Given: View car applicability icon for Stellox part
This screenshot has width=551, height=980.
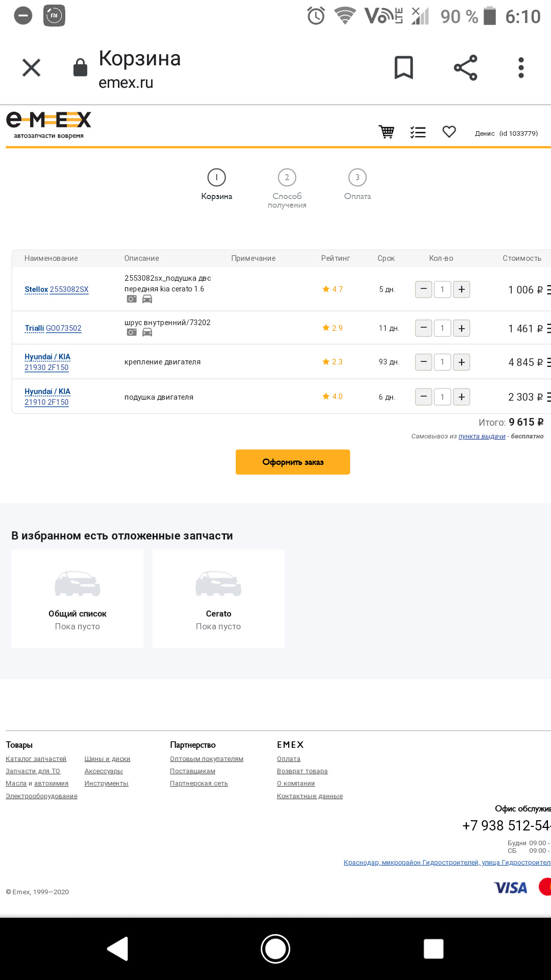Looking at the screenshot, I should 147,299.
